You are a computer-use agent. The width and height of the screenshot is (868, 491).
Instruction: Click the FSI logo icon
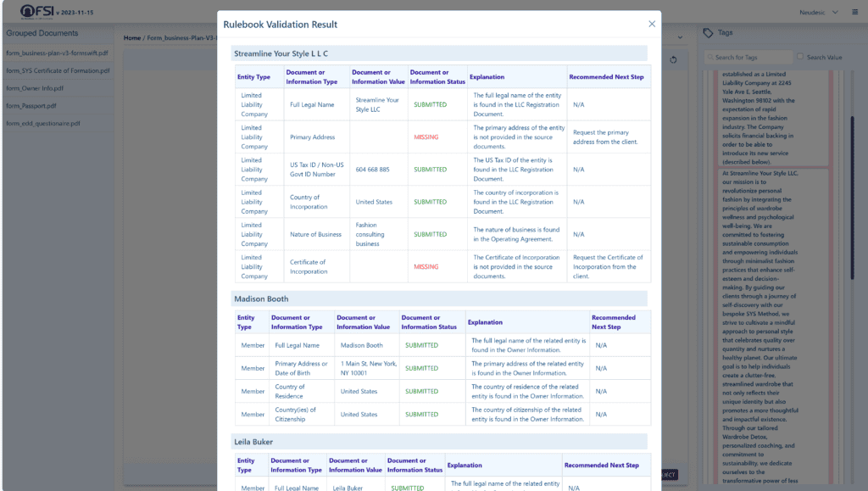(37, 11)
